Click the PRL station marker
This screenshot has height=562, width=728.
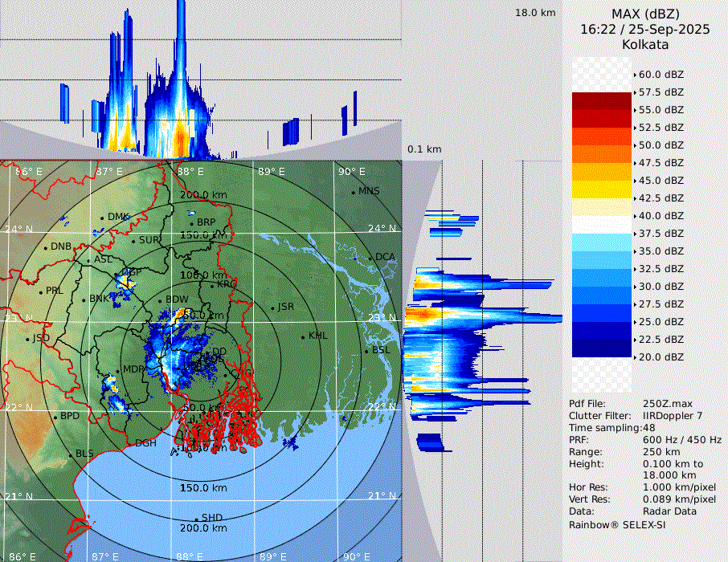[41, 291]
